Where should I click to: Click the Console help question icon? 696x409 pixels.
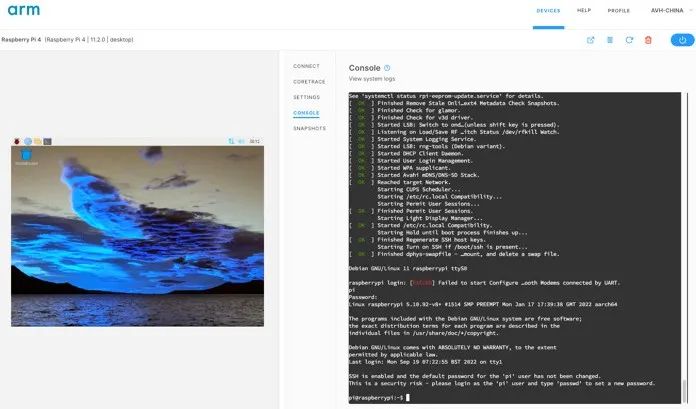coord(387,68)
